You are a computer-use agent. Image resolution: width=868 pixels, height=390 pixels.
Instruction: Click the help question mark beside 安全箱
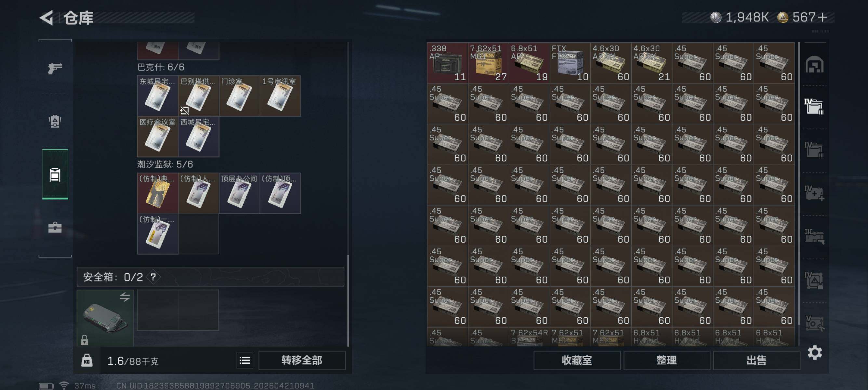[153, 277]
